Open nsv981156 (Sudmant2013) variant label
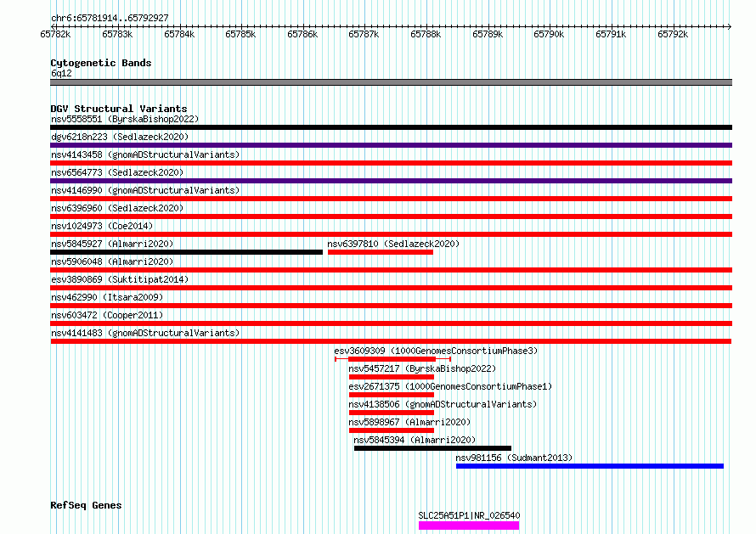 (x=514, y=458)
